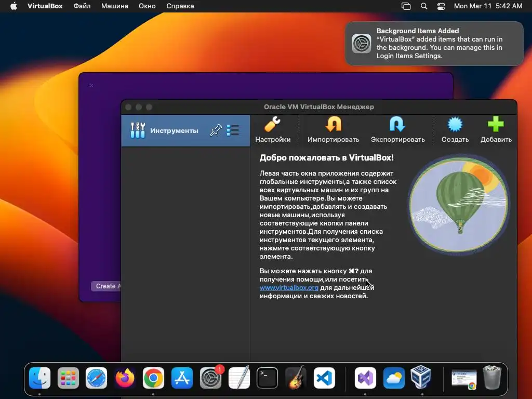This screenshot has height=399, width=532.
Task: Click the VirtualBox cube icon in Dock
Action: [x=421, y=377]
